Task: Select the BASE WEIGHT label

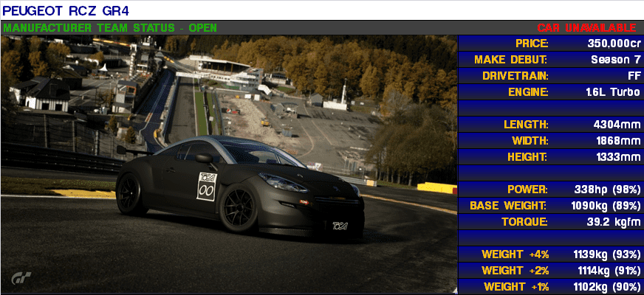Action: click(x=508, y=206)
